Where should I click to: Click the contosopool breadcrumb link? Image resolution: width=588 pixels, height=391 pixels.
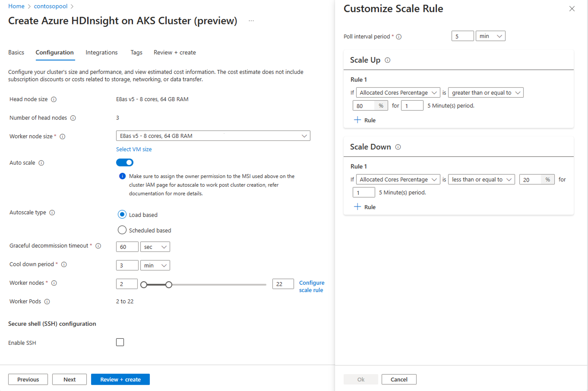51,6
